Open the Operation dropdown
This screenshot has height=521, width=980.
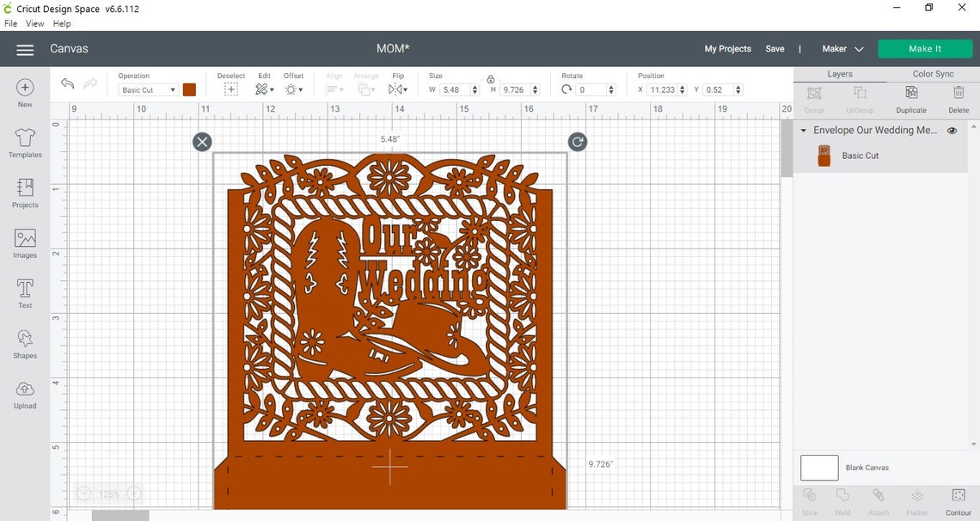147,89
